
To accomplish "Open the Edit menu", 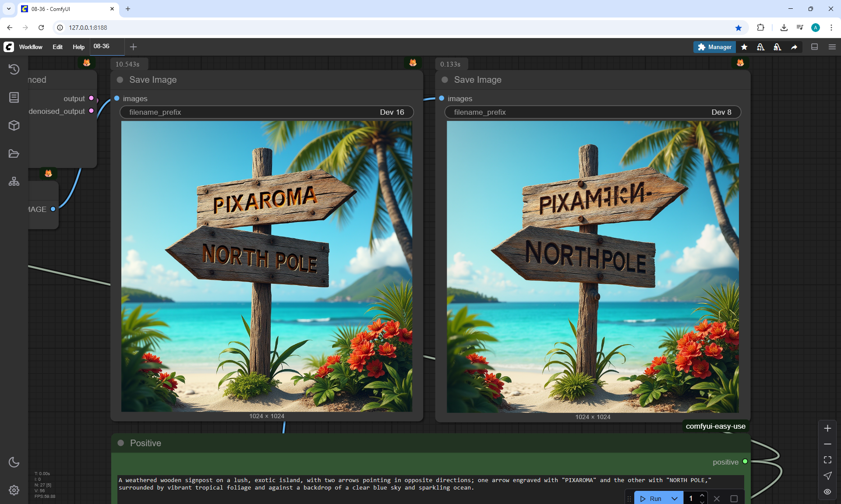I will (x=57, y=47).
